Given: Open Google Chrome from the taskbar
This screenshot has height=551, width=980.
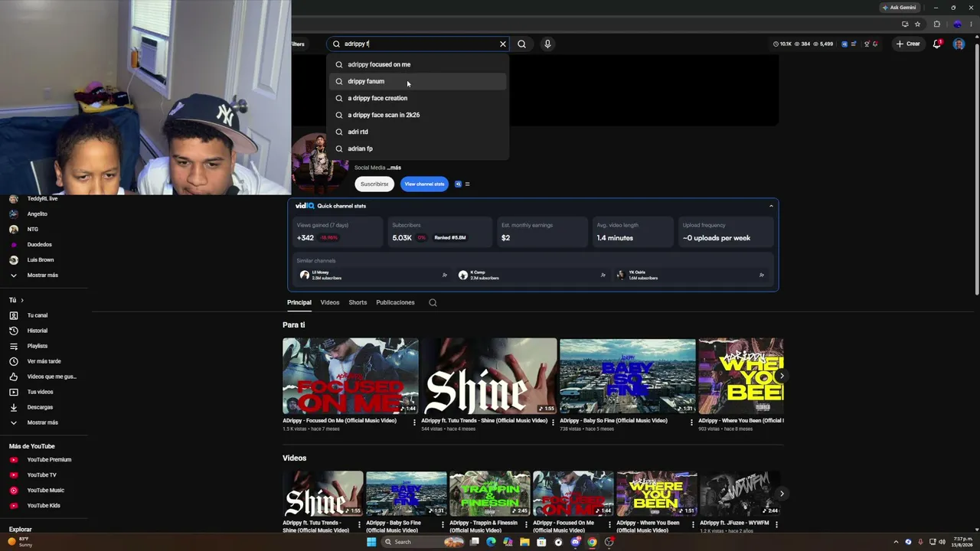Looking at the screenshot, I should pos(592,542).
